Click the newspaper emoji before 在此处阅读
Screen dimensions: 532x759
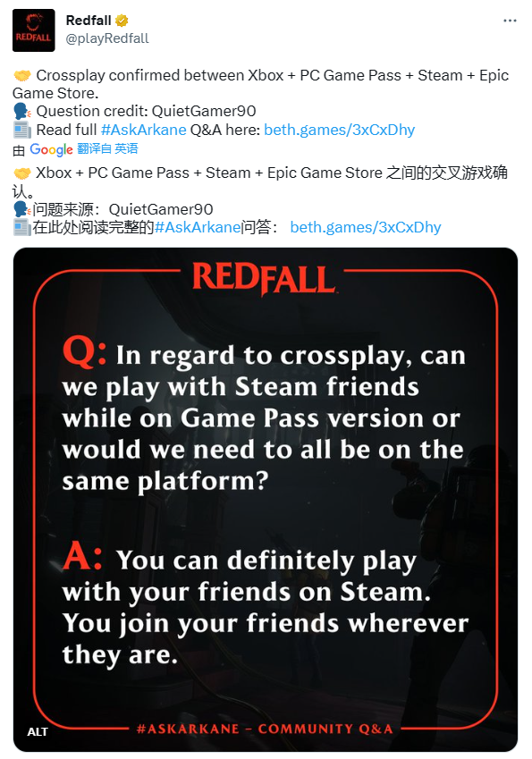click(22, 227)
